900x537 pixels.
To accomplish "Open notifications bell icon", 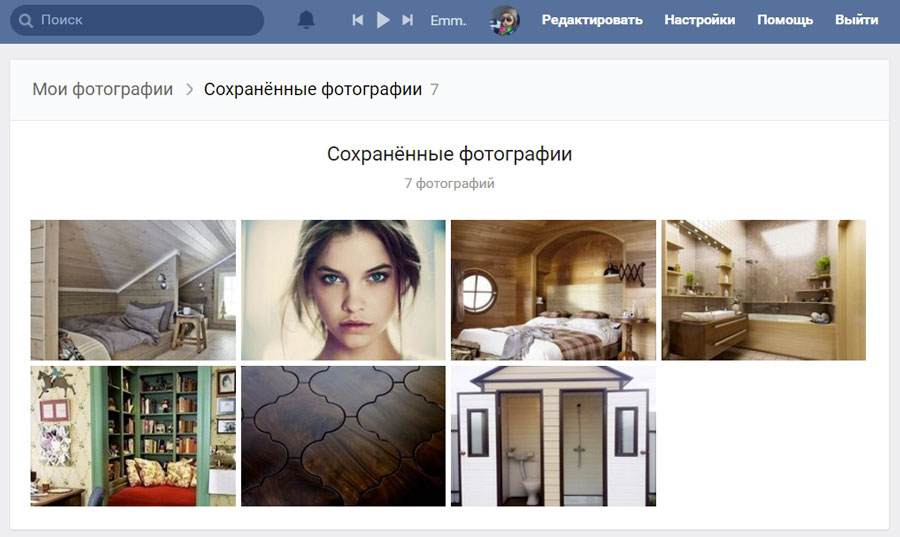I will 306,20.
